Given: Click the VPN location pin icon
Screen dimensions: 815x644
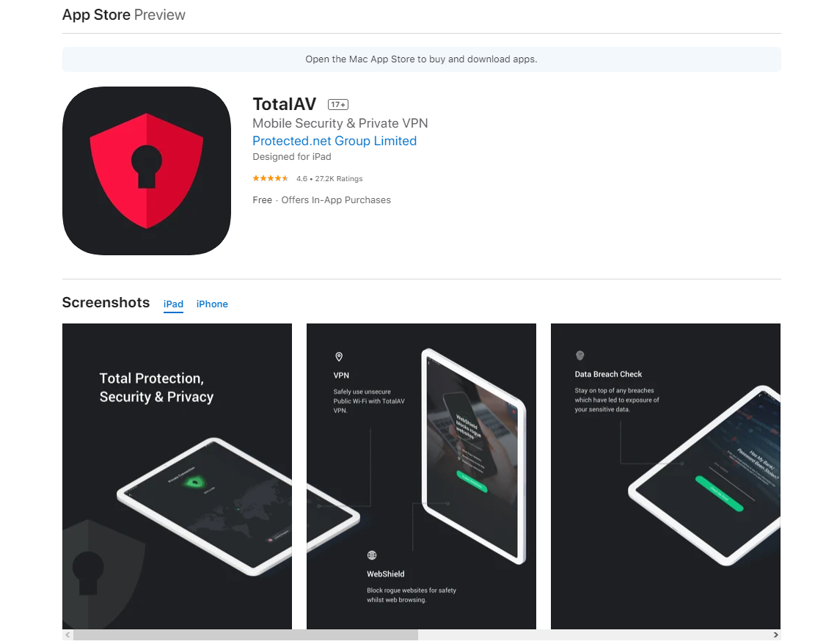Looking at the screenshot, I should [x=339, y=356].
